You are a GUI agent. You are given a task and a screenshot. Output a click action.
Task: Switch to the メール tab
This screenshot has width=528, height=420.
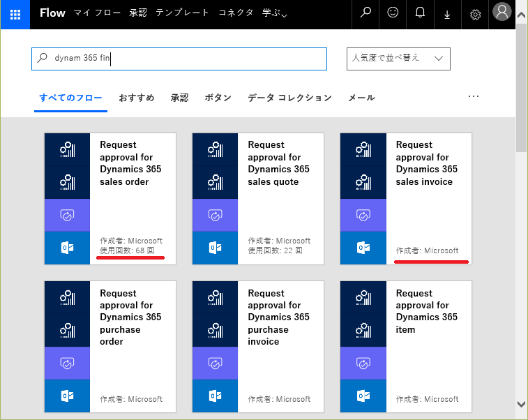[x=361, y=98]
